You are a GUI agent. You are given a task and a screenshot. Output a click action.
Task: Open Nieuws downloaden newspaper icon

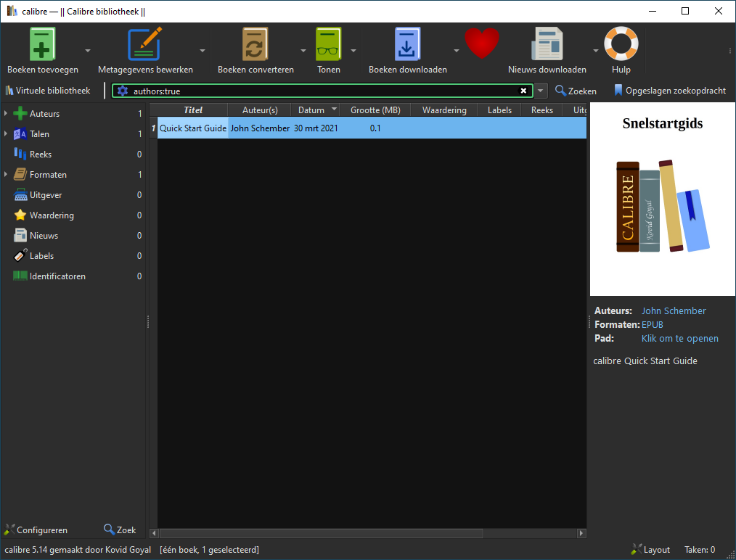point(547,44)
